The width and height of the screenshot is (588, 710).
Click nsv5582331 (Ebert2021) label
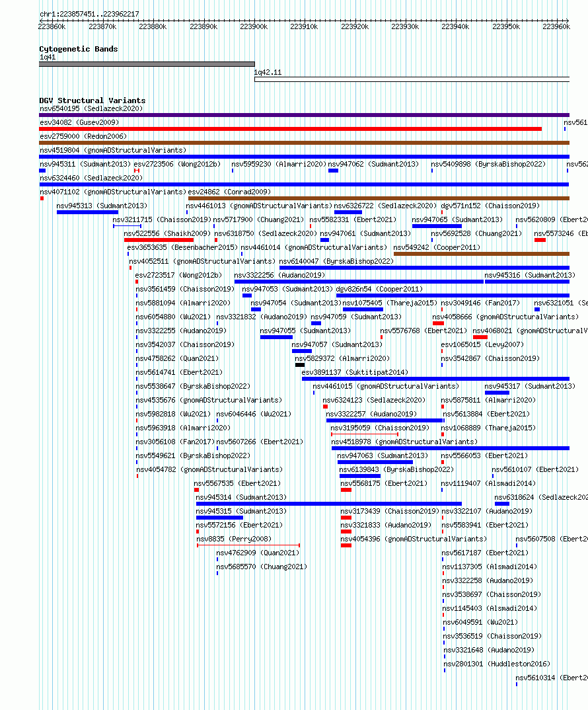coord(353,219)
